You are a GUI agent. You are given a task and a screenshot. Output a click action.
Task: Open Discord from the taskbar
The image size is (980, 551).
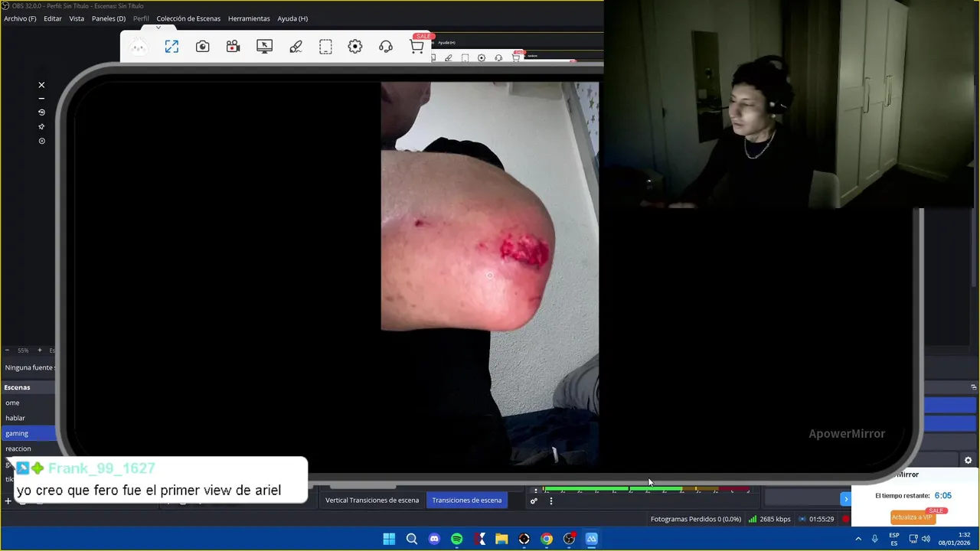tap(434, 539)
